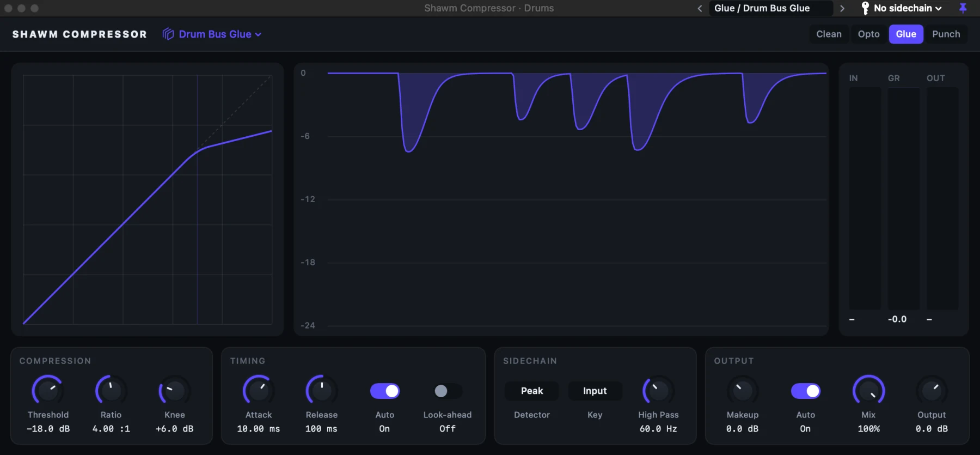Click the Output knob

[x=932, y=391]
